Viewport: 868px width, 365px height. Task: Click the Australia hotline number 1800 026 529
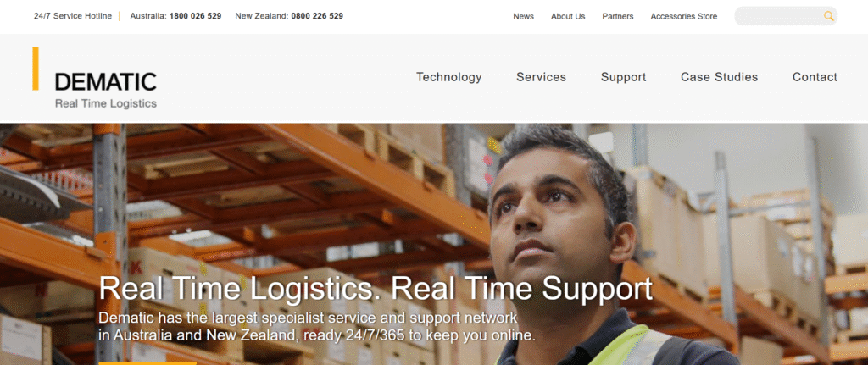pyautogui.click(x=196, y=16)
